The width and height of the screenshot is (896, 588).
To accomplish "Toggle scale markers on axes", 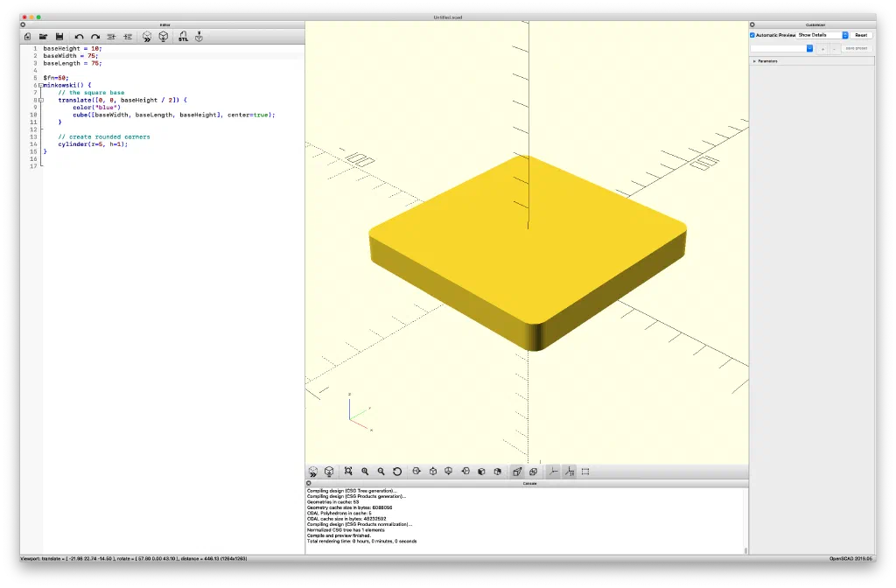I will click(569, 472).
